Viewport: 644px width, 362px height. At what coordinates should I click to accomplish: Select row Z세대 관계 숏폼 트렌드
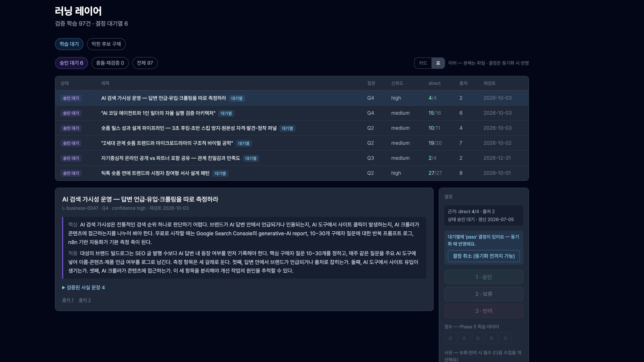click(x=292, y=143)
